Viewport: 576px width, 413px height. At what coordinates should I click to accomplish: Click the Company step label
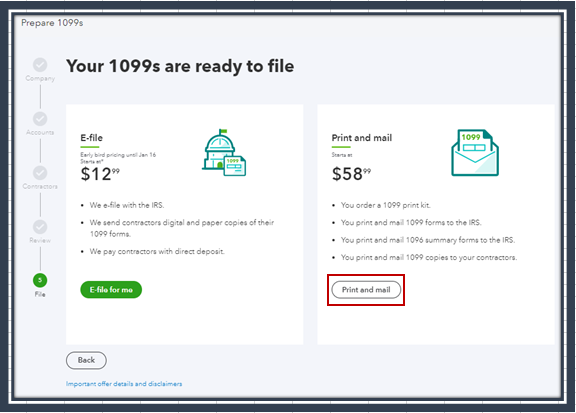[x=40, y=78]
